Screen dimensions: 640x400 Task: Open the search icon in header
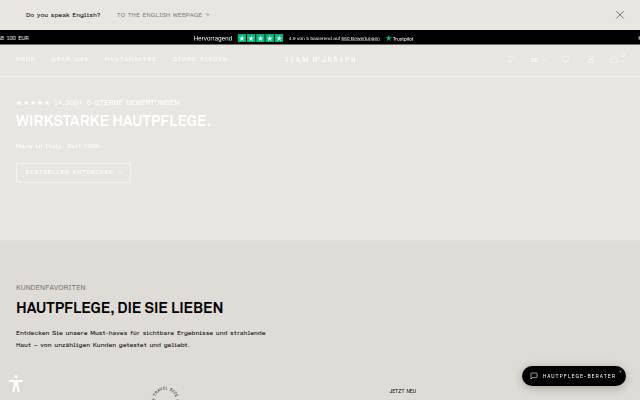tap(510, 60)
